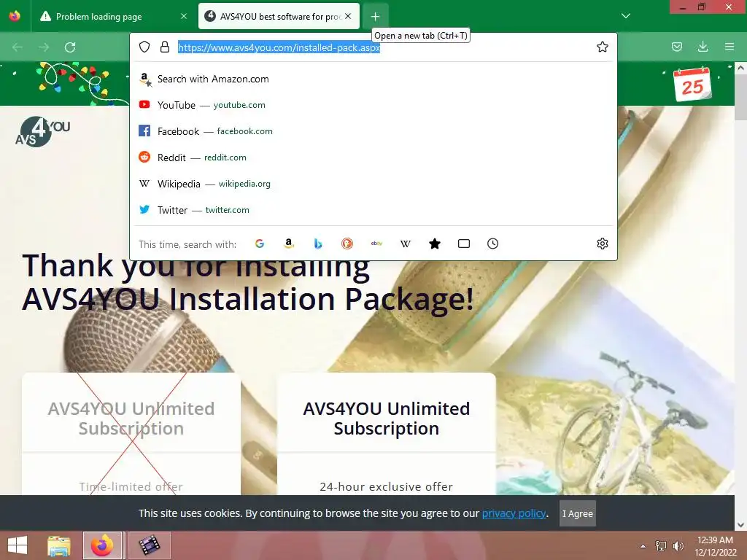Open the Downloads panel
Viewport: 747px width, 560px height.
coord(703,47)
